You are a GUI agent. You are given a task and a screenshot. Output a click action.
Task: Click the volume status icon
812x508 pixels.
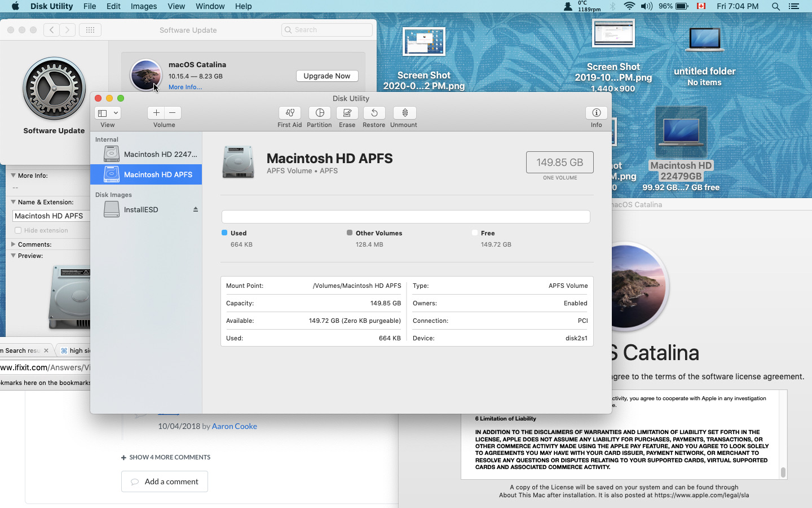(646, 6)
